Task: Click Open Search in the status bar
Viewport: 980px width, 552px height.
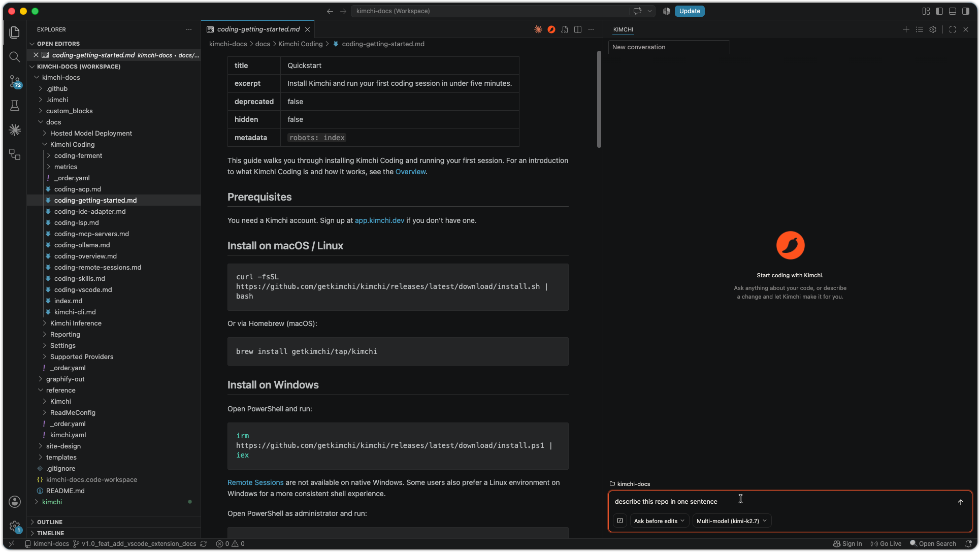Action: (x=933, y=544)
